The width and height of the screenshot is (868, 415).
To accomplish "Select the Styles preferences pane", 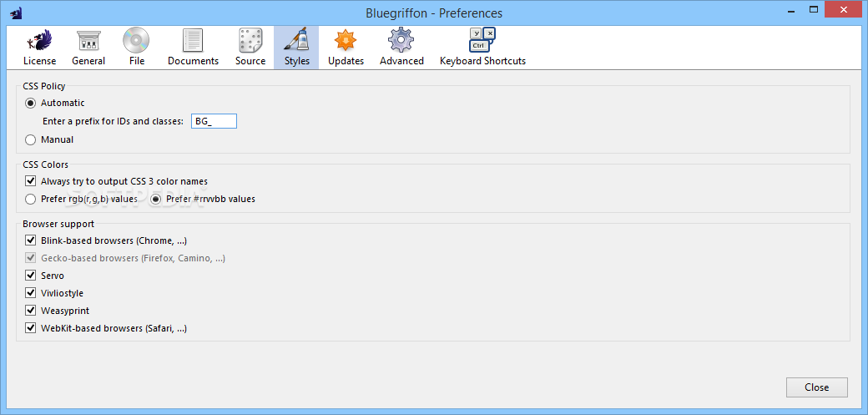I will [297, 47].
